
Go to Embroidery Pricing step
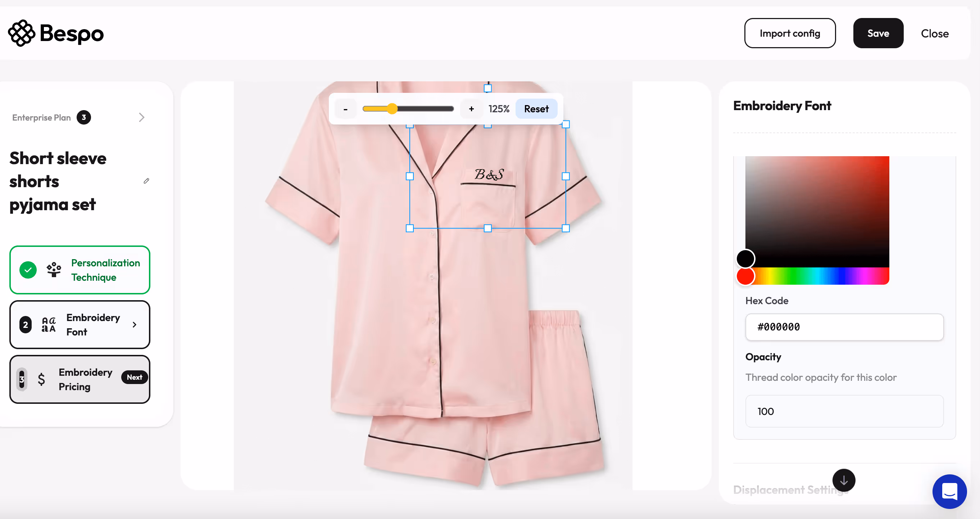80,379
